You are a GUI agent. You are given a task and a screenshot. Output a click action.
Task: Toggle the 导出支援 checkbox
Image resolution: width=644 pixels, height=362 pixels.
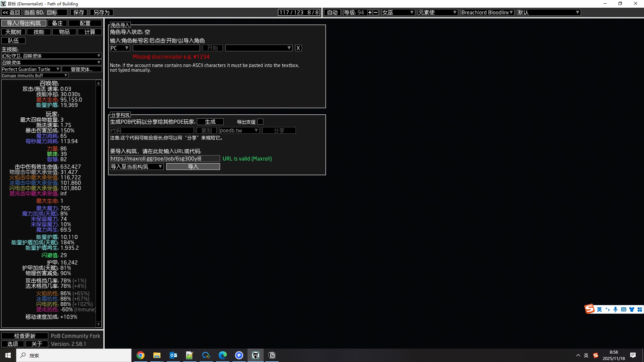tap(260, 122)
